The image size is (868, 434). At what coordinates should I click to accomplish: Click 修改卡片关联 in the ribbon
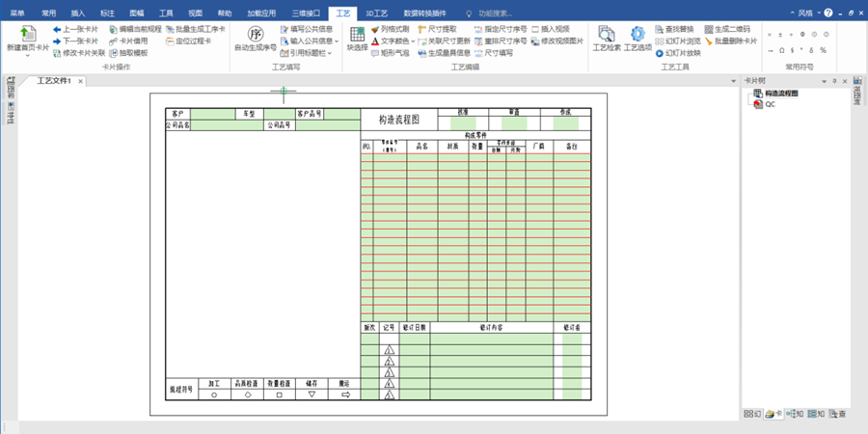coord(79,53)
